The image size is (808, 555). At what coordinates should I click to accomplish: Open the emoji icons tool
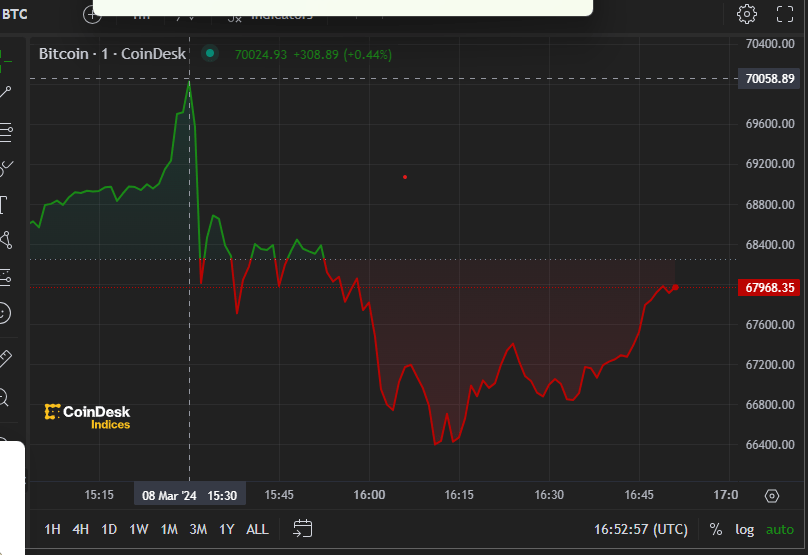(4, 313)
